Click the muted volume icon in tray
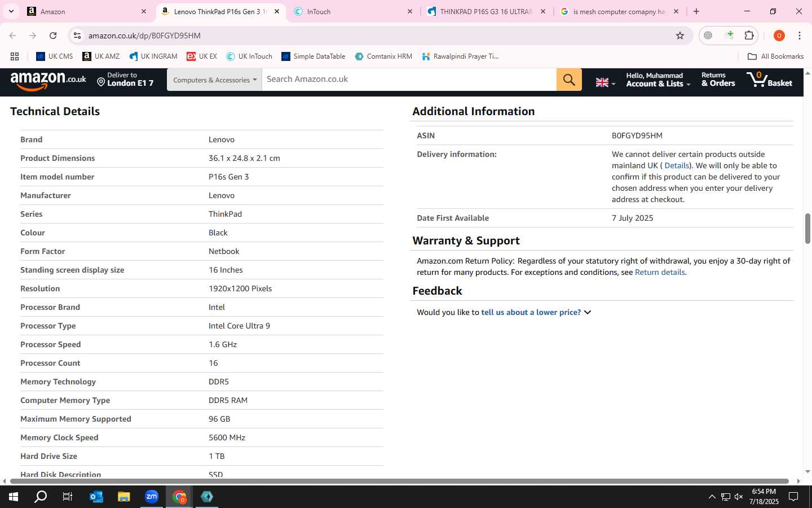This screenshot has width=812, height=508. coord(739,497)
